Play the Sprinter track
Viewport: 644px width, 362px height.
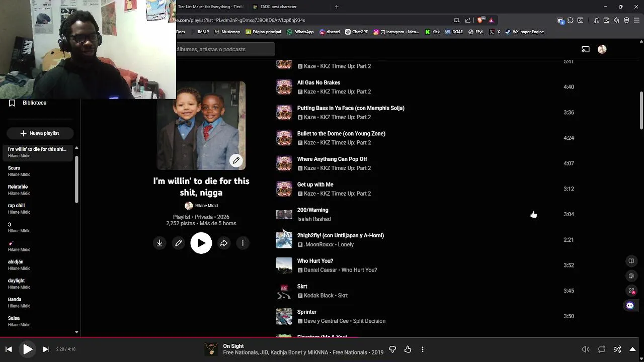click(x=284, y=316)
